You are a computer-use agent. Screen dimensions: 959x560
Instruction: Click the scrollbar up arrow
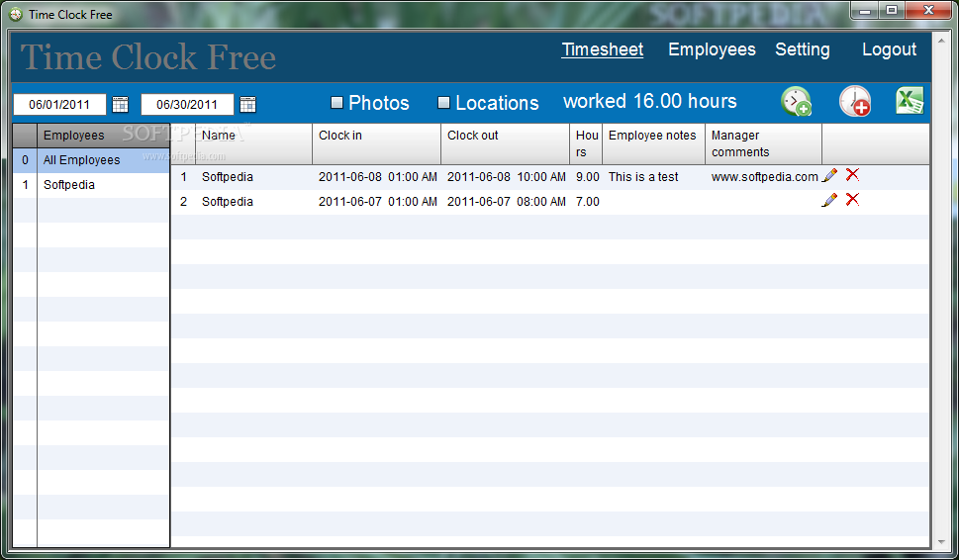pos(940,41)
